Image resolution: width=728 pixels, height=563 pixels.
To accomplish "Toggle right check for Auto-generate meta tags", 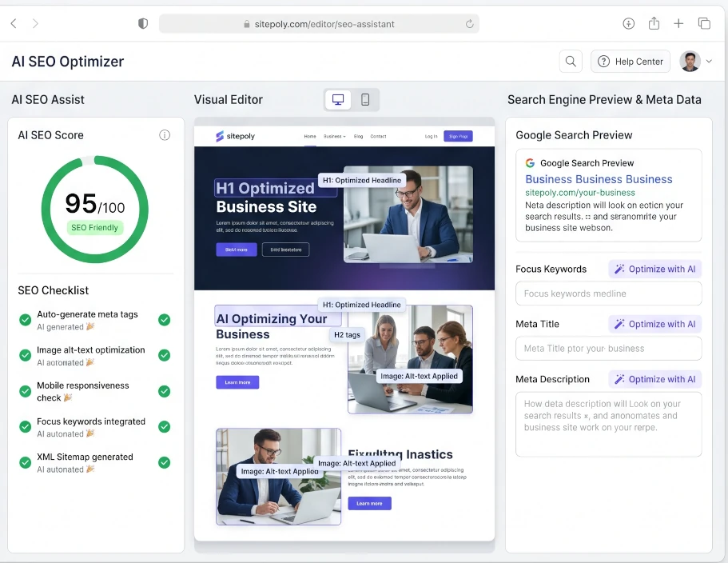I will pos(164,320).
